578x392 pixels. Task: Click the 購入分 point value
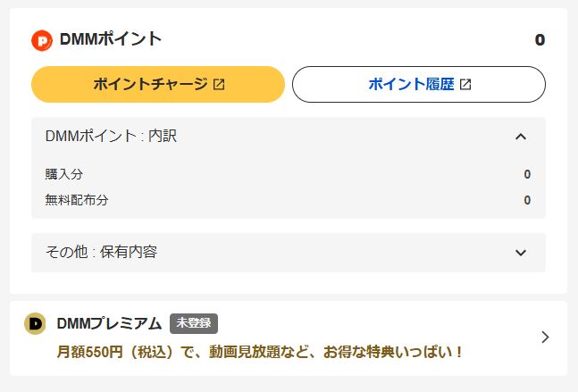point(527,175)
